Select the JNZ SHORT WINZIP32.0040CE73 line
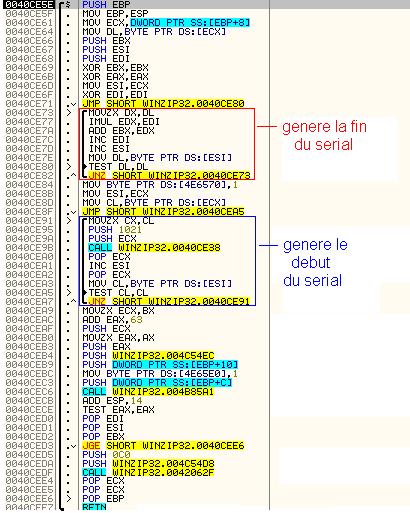Viewport: 410px width, 513px height. pos(169,176)
